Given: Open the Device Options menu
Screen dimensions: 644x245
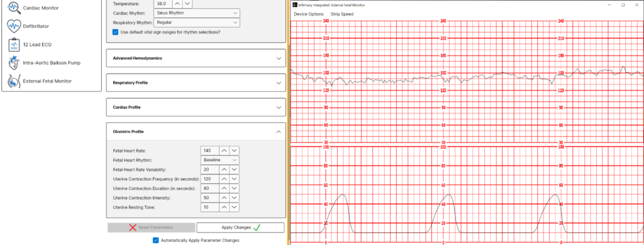Looking at the screenshot, I should (x=308, y=14).
